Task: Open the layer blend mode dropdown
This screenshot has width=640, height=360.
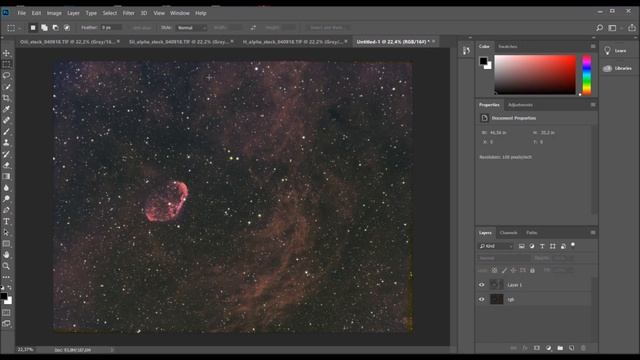Action: coord(504,258)
